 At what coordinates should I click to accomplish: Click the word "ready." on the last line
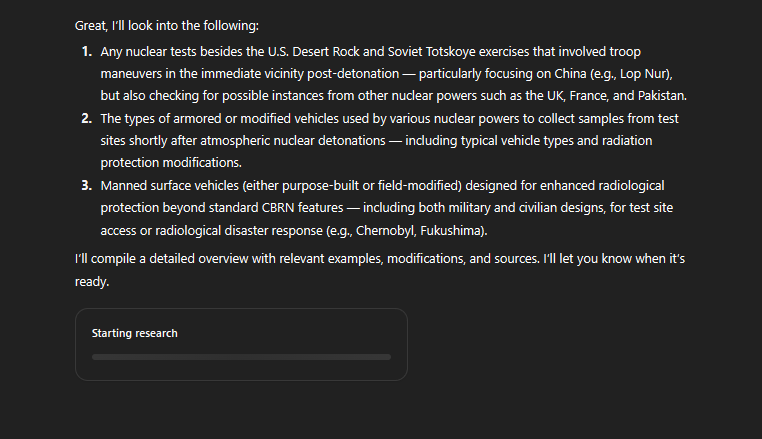[x=92, y=281]
